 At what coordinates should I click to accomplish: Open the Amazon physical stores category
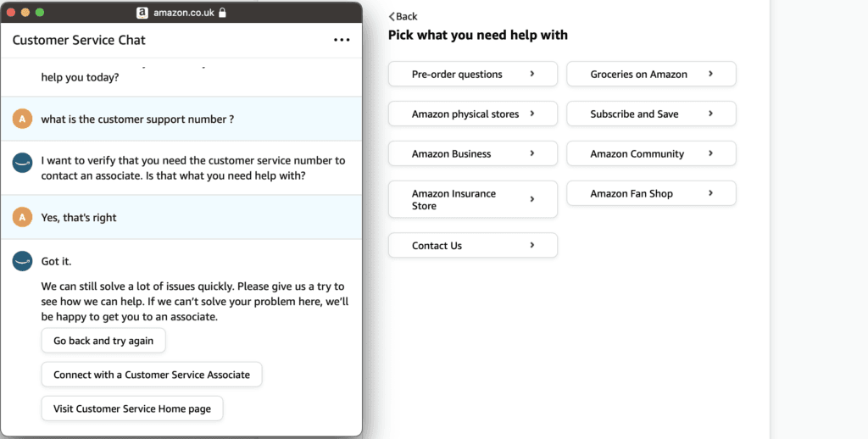tap(472, 114)
